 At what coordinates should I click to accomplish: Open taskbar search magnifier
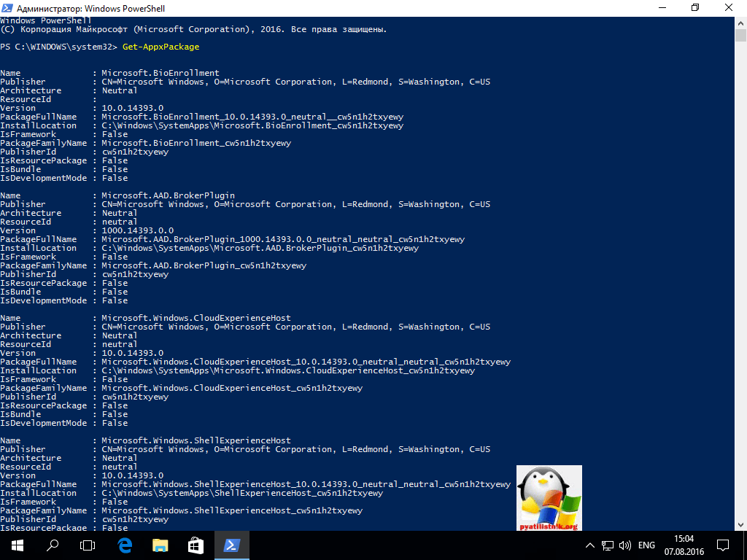pos(53,545)
